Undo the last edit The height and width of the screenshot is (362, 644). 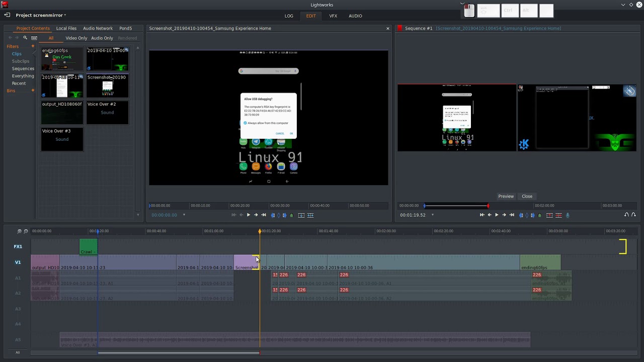pos(626,215)
